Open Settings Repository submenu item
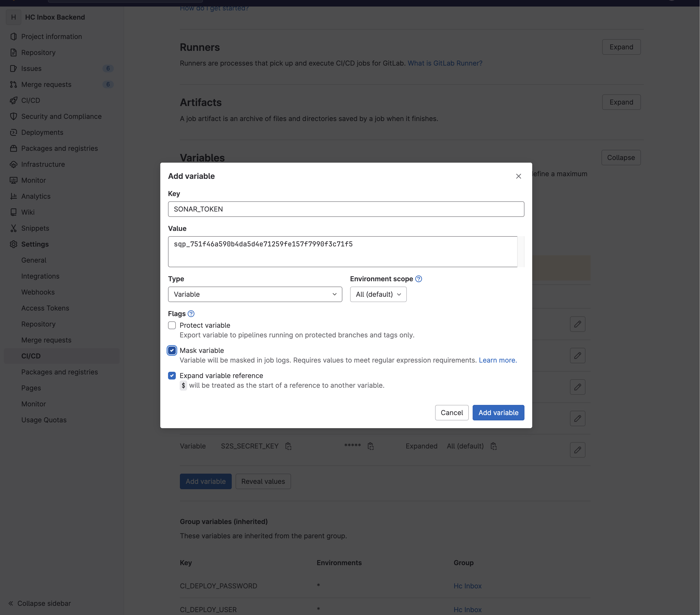The image size is (700, 615). click(x=38, y=324)
